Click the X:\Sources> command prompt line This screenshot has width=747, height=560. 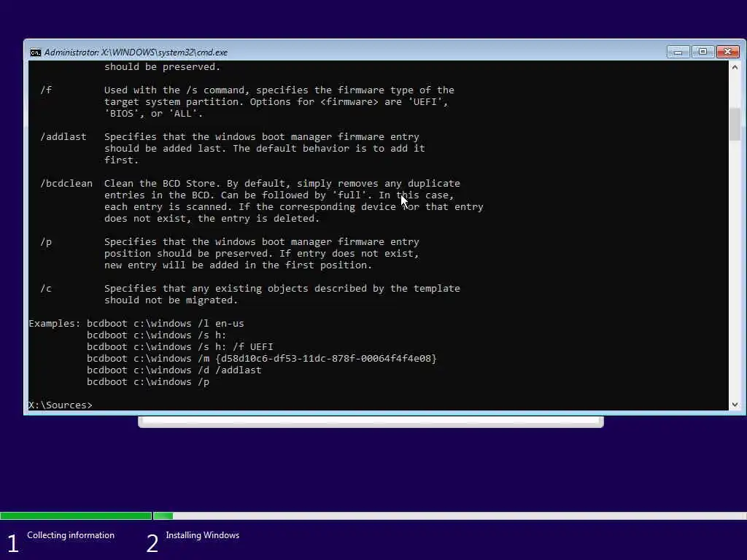(x=61, y=405)
